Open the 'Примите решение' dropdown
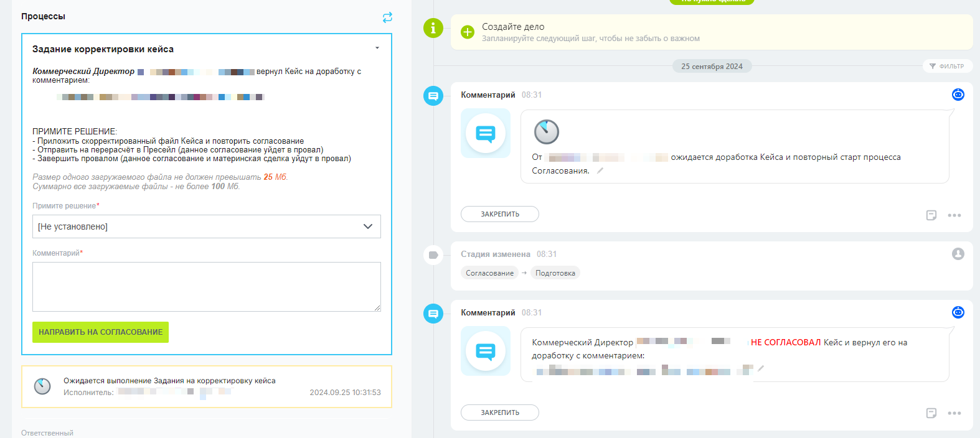 207,226
